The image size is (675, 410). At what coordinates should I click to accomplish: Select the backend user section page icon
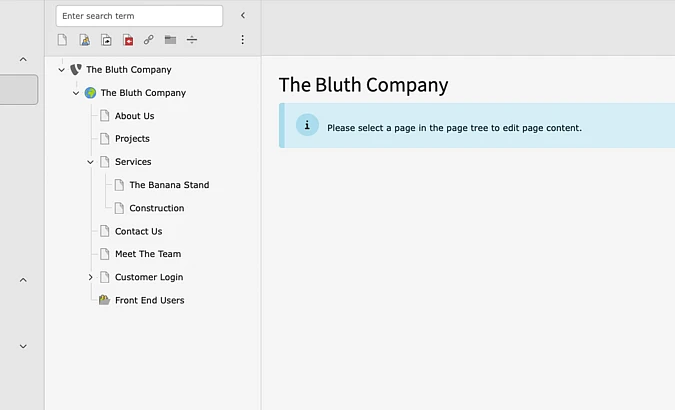click(x=84, y=40)
